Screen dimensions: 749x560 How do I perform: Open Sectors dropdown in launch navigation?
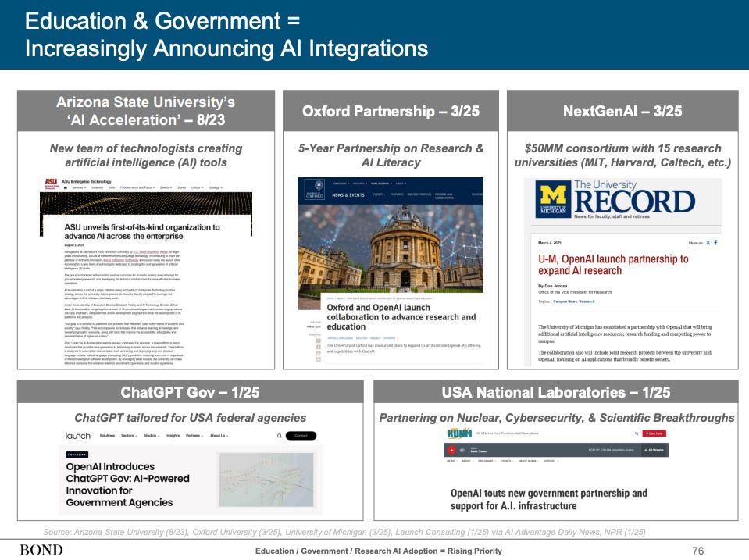click(x=129, y=436)
